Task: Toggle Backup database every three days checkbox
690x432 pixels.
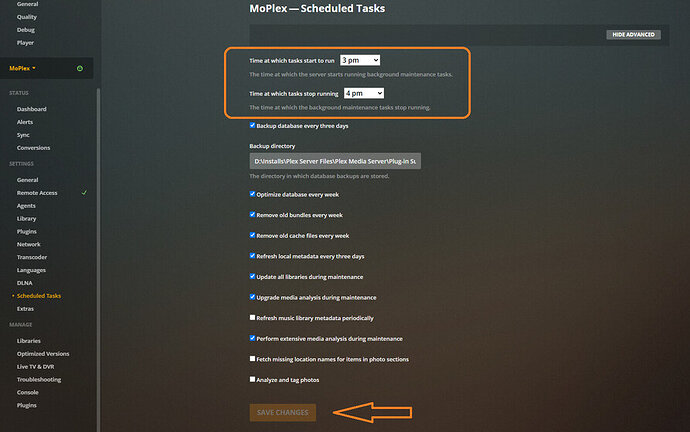Action: (253, 125)
